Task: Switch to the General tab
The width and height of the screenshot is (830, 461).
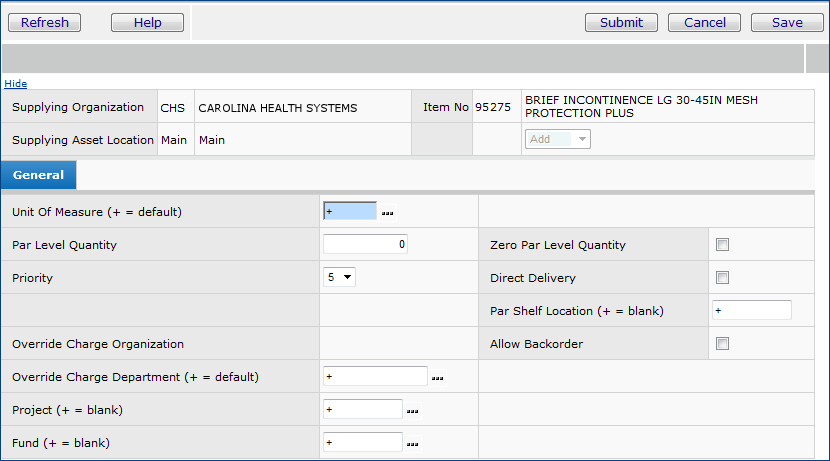Action: (38, 175)
